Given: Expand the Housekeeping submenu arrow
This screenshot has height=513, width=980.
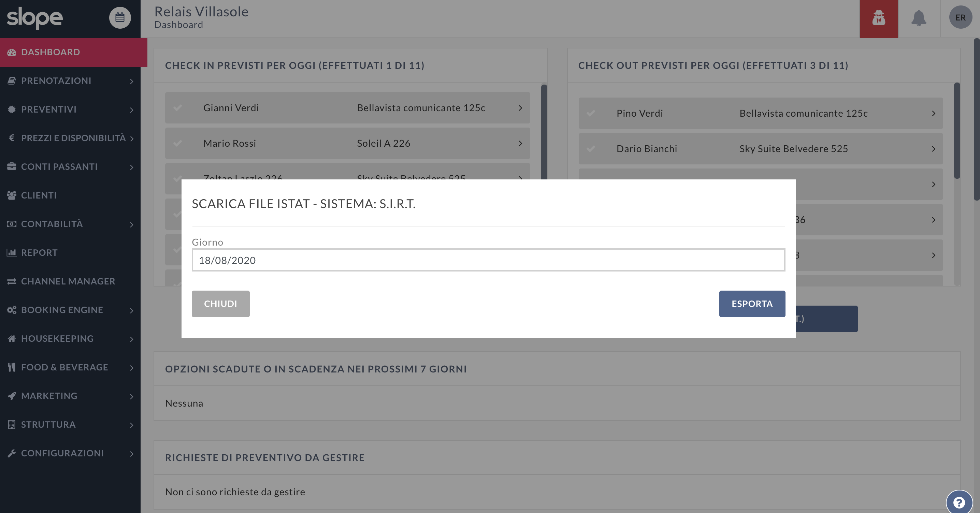Looking at the screenshot, I should coord(131,339).
